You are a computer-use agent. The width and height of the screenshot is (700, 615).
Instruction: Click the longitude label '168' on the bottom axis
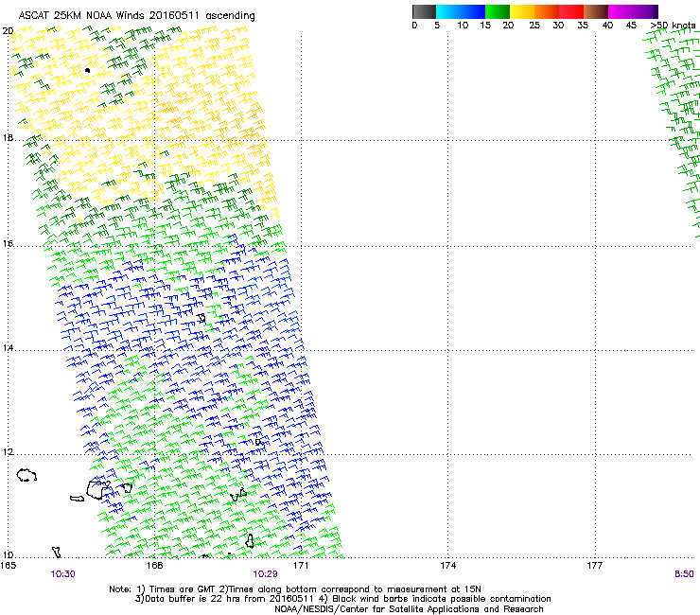tap(154, 566)
